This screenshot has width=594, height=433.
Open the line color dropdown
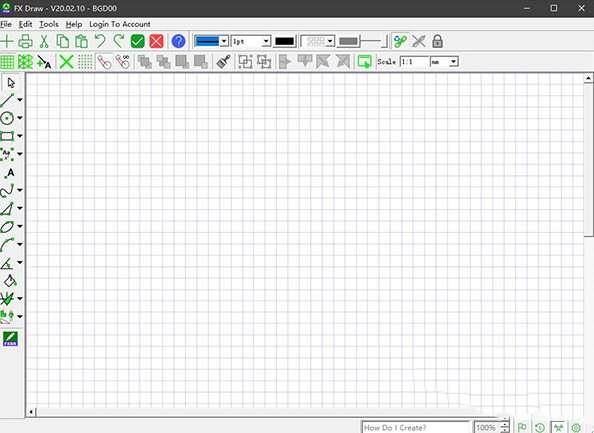[x=224, y=41]
